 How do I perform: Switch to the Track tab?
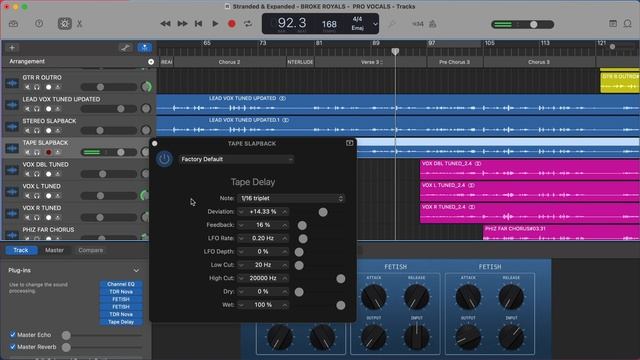(21, 250)
